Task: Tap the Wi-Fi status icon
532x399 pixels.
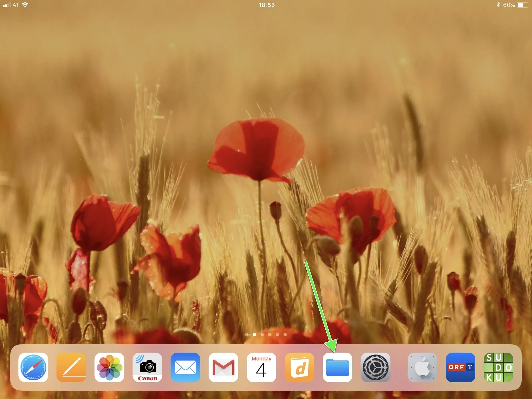Action: [x=25, y=5]
